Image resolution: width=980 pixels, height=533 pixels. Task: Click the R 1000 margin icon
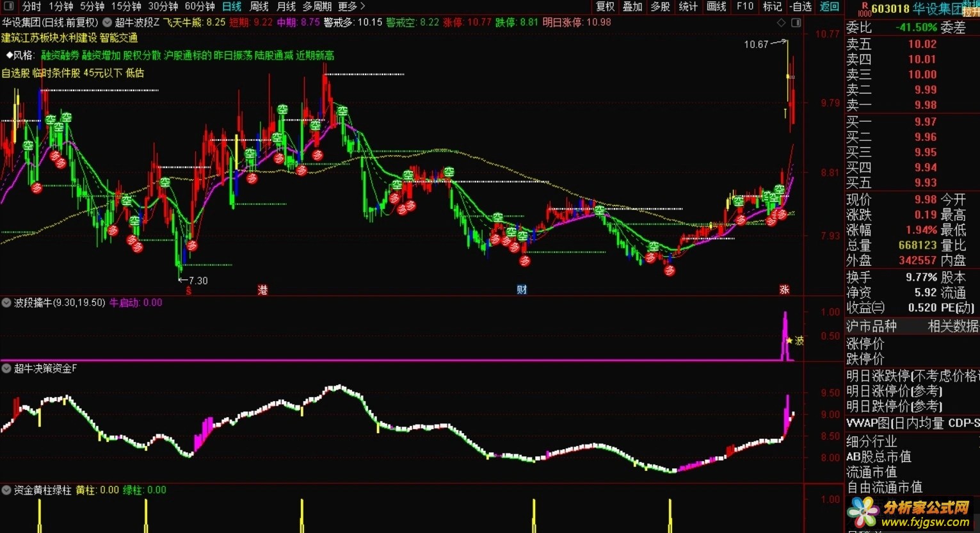coord(864,8)
